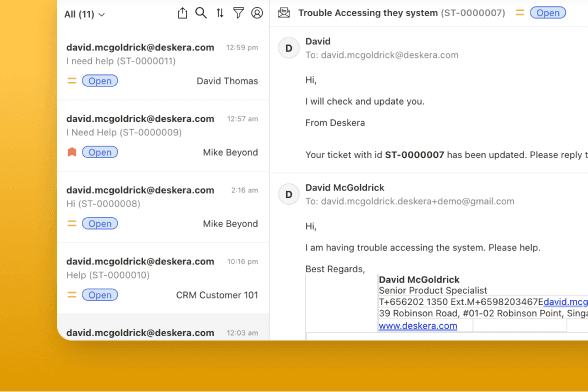Click the mail envelope icon beside ticket title
The height and width of the screenshot is (392, 588).
tap(284, 13)
